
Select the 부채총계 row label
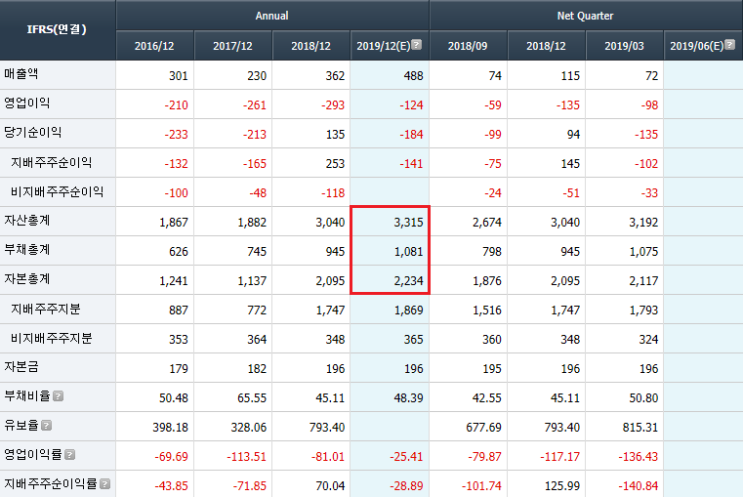(27, 250)
